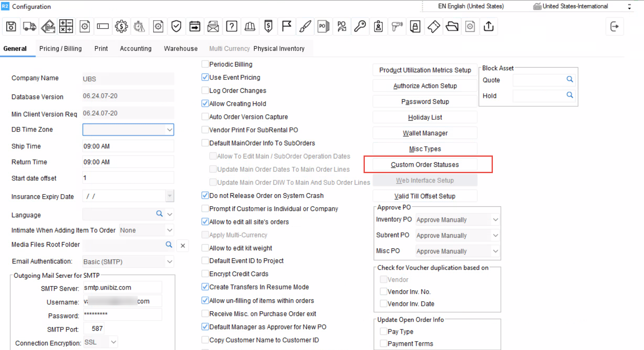The height and width of the screenshot is (350, 644).
Task: Click the paintbrush toolbar icon
Action: tap(305, 27)
